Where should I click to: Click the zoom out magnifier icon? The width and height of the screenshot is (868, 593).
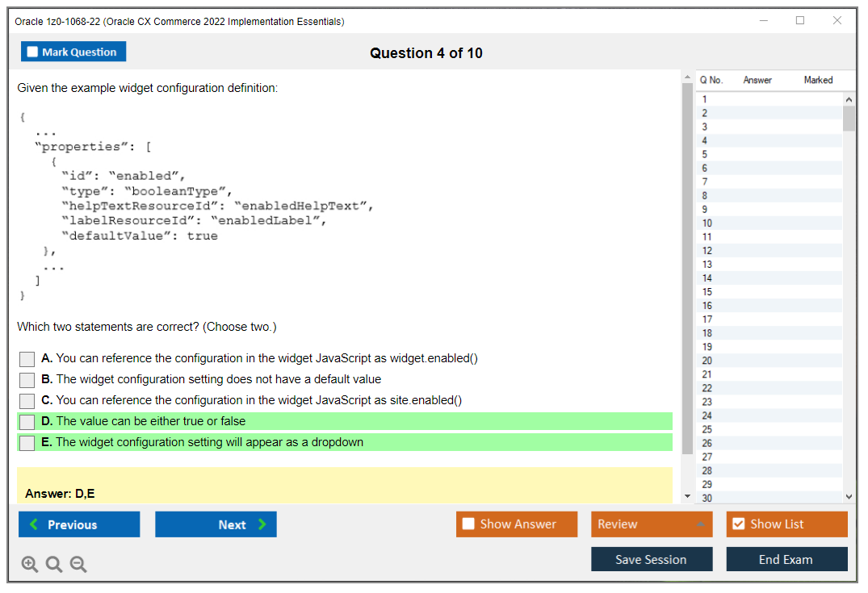tap(78, 565)
